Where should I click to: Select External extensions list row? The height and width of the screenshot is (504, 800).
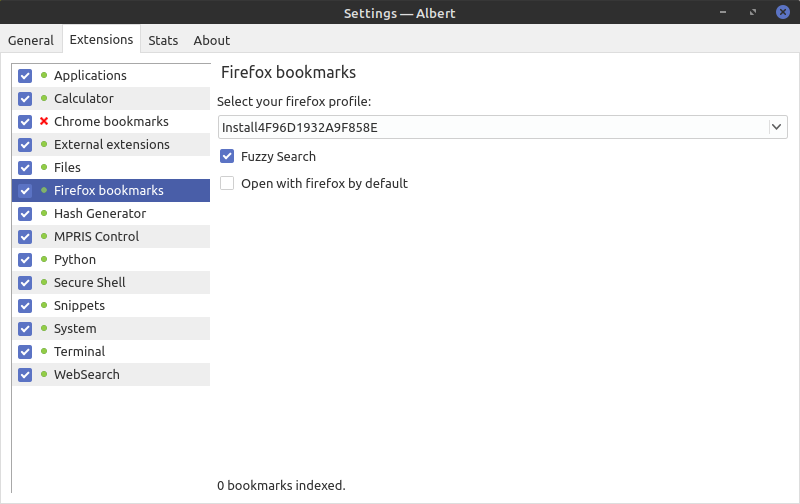tap(111, 144)
